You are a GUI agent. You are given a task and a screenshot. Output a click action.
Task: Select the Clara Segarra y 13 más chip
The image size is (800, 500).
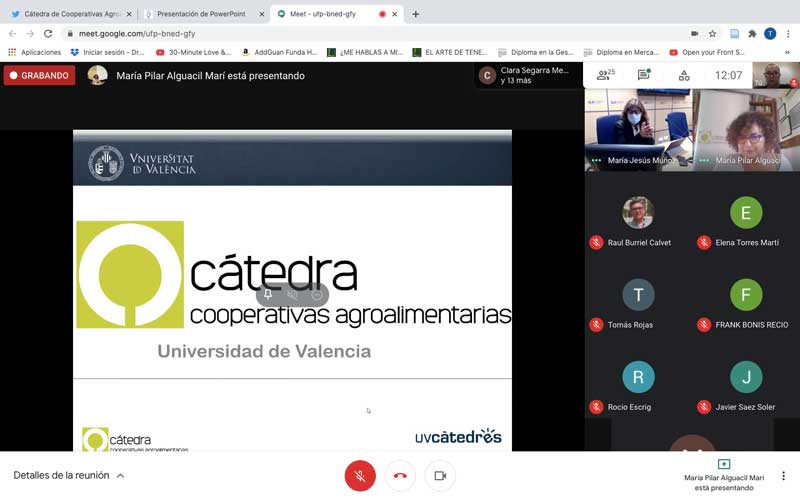tap(528, 76)
